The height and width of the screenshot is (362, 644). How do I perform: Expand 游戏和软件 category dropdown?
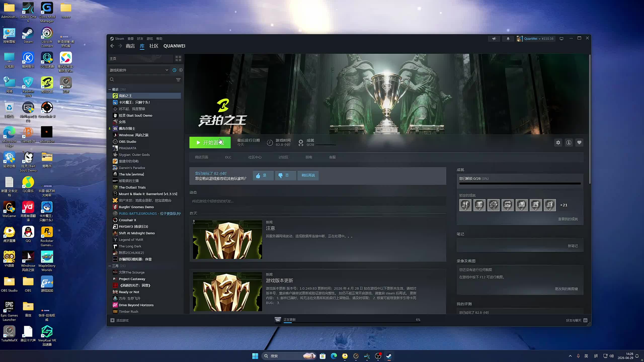click(x=167, y=70)
